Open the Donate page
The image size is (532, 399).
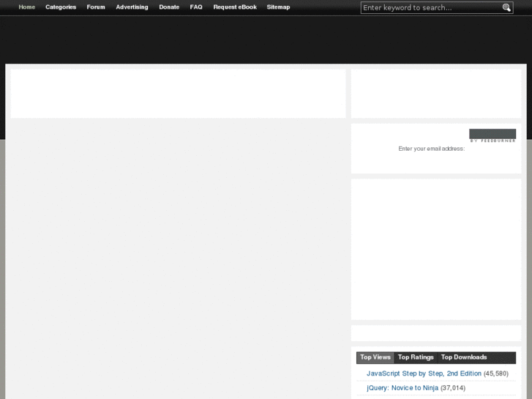coord(169,7)
